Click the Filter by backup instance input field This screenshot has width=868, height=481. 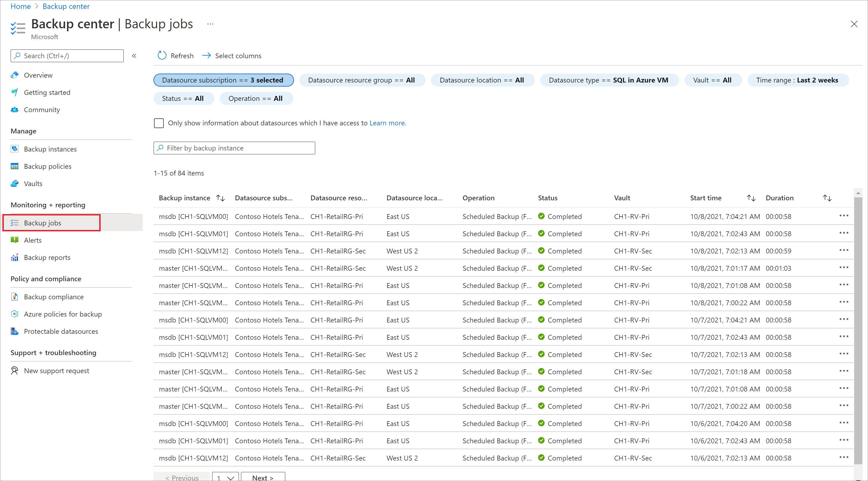235,147
